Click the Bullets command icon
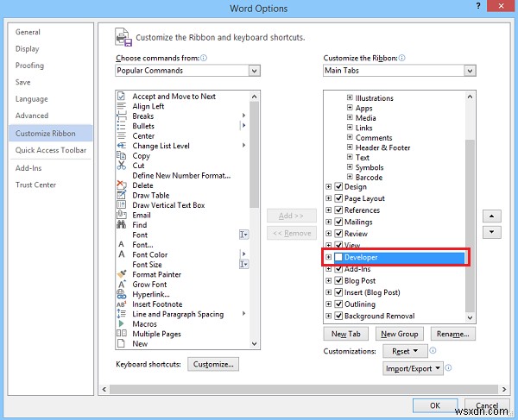Image resolution: width=518 pixels, height=420 pixels. 121,126
